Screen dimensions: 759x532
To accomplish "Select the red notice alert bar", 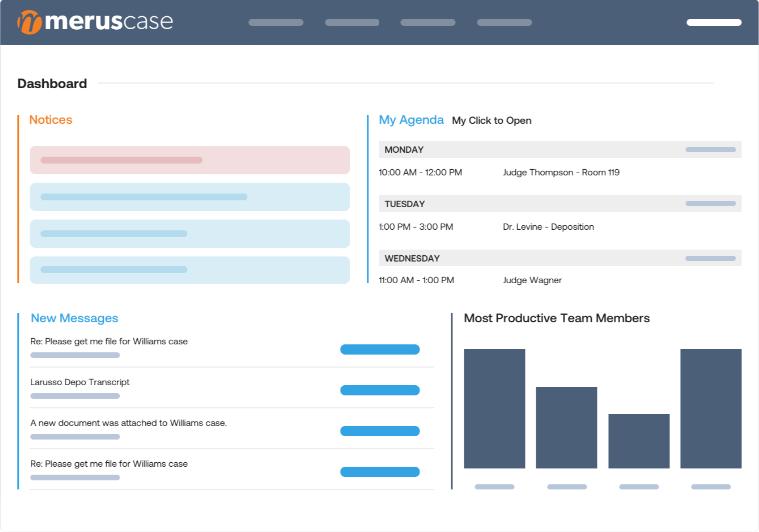I will (190, 160).
